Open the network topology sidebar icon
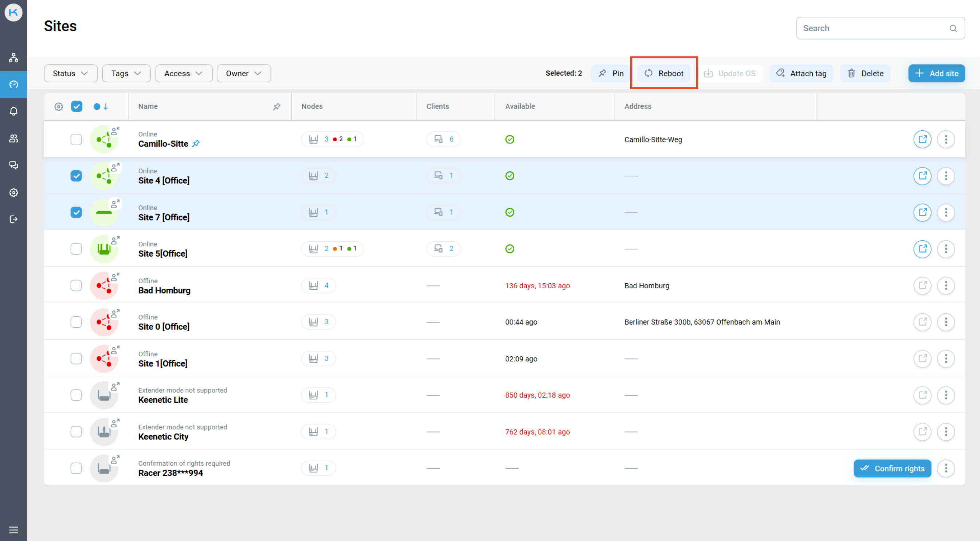This screenshot has height=541, width=980. coord(13,58)
